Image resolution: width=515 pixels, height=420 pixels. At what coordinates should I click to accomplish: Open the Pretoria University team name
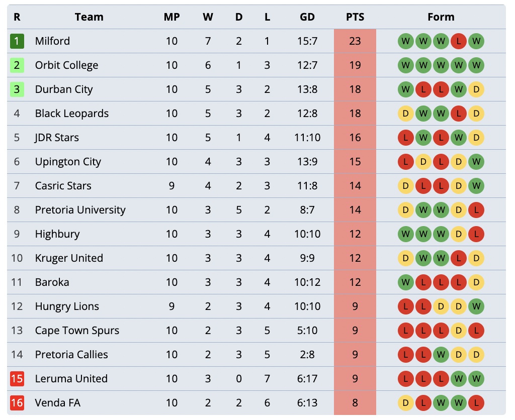point(80,210)
